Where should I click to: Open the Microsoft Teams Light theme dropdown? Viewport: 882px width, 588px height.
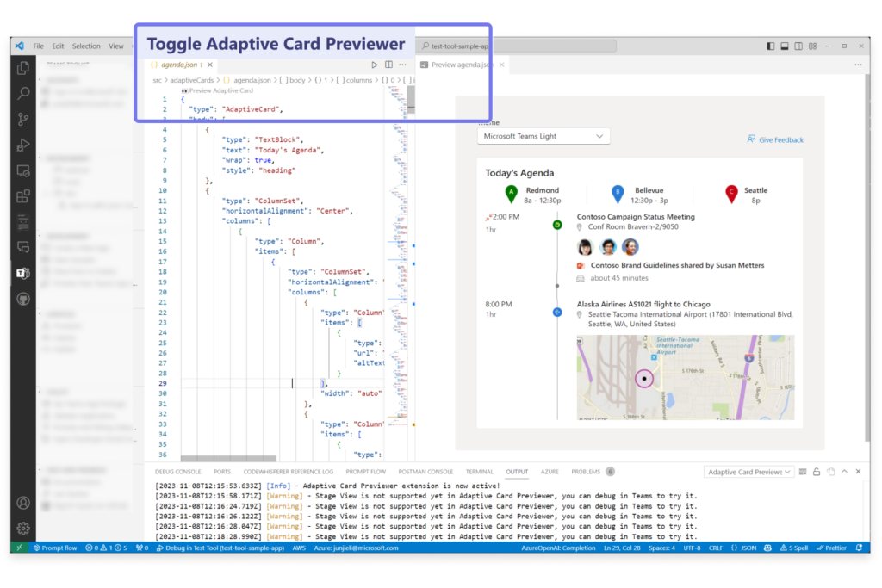pyautogui.click(x=543, y=136)
